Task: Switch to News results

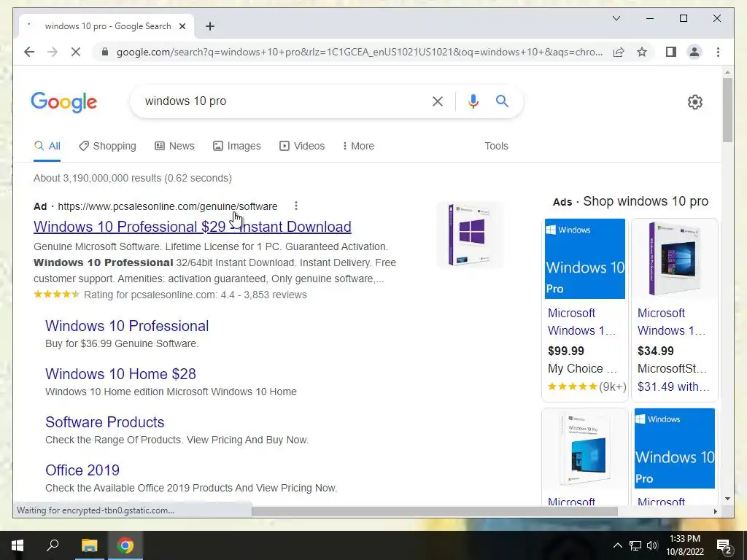Action: click(175, 146)
